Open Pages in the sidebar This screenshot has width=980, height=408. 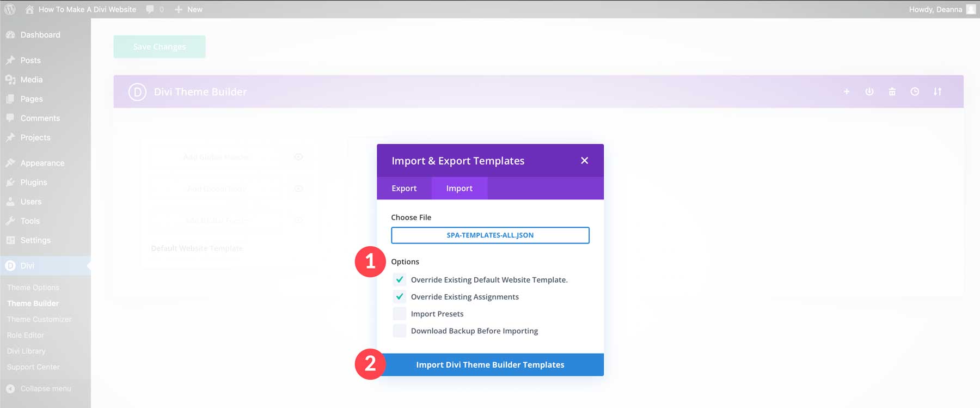click(32, 99)
